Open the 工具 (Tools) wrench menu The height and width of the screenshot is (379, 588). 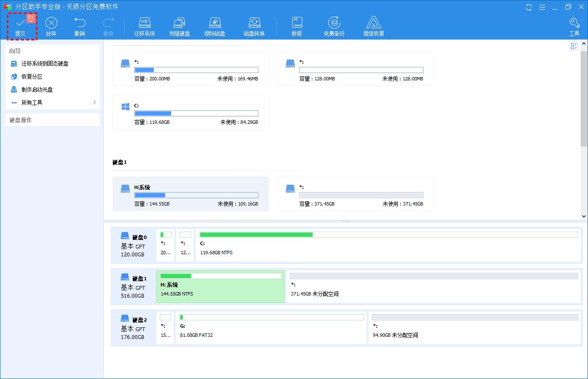click(x=574, y=23)
